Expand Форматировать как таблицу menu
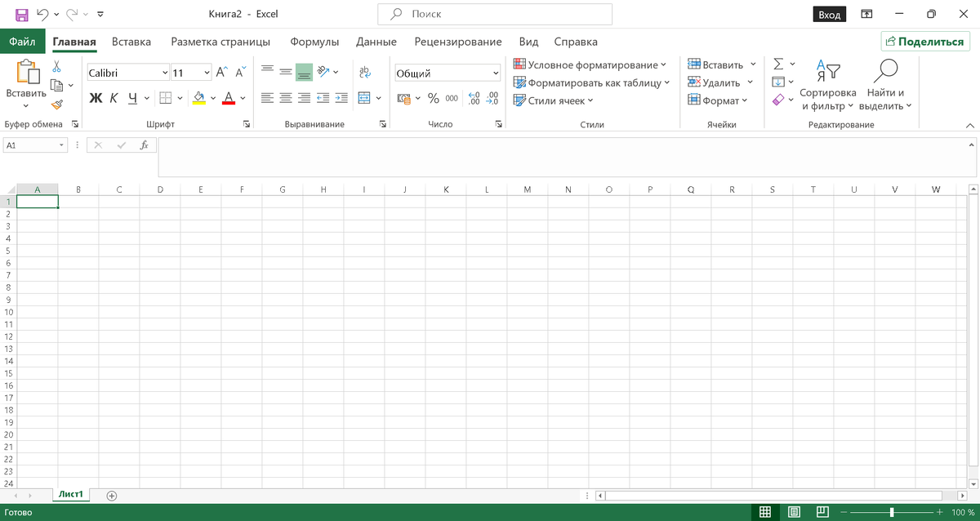Image resolution: width=980 pixels, height=521 pixels. point(591,82)
